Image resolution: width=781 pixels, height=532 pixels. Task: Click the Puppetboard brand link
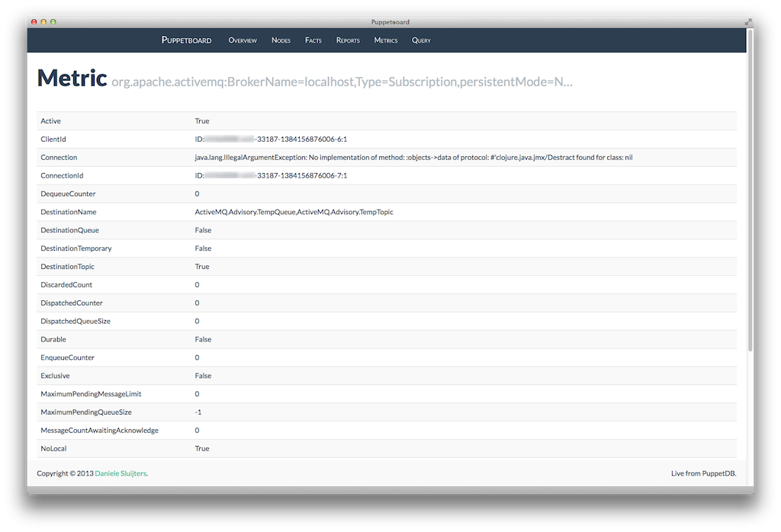coord(186,40)
